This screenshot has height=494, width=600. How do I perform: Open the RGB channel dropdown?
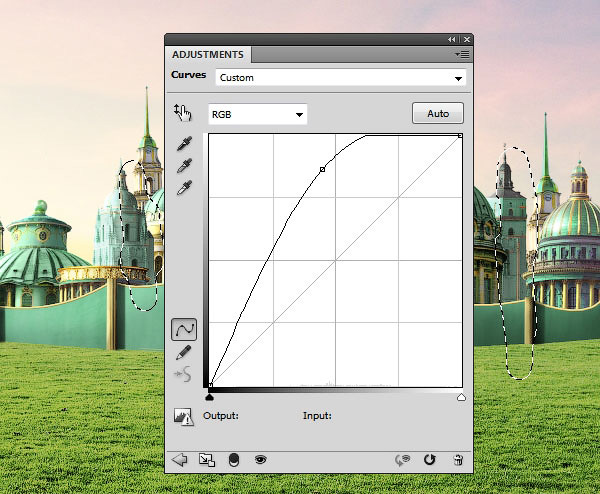258,114
